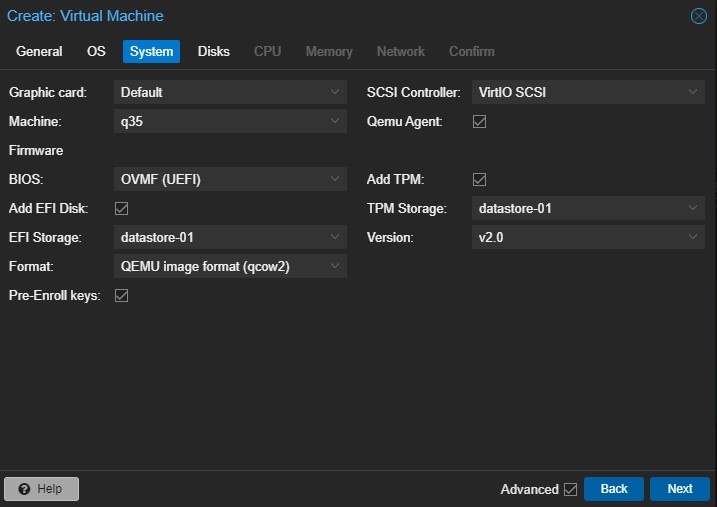Image resolution: width=717 pixels, height=507 pixels.
Task: Close the Create Virtual Machine dialog
Action: (x=698, y=16)
